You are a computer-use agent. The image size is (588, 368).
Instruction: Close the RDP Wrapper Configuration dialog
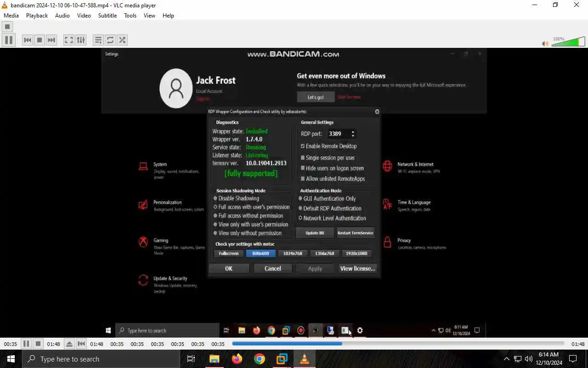pyautogui.click(x=377, y=111)
